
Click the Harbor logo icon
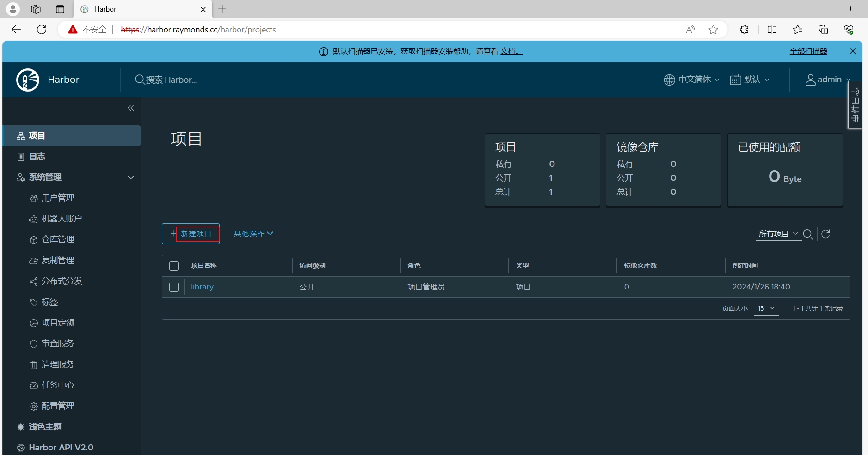[28, 80]
